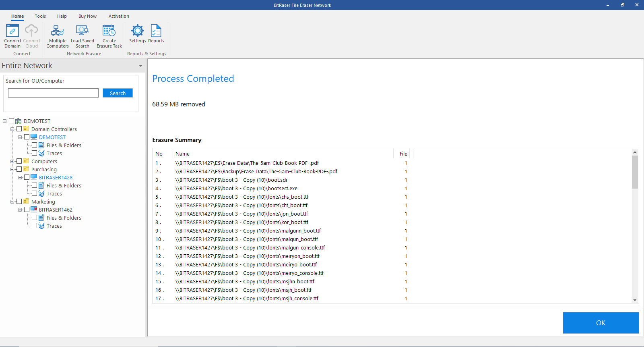Open the Activation tab
Viewport: 644px width, 347px height.
pyautogui.click(x=119, y=16)
